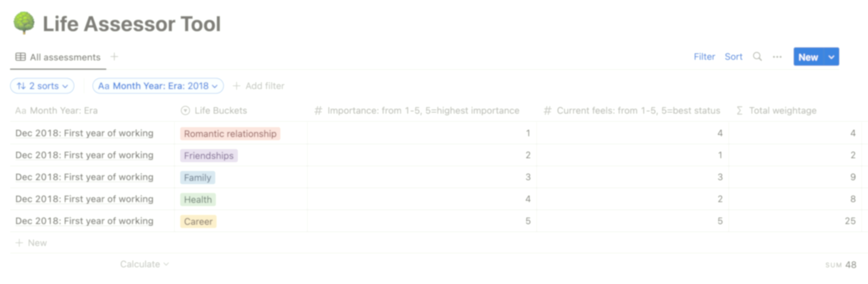Click the Filter link
This screenshot has width=868, height=284.
[x=704, y=57]
